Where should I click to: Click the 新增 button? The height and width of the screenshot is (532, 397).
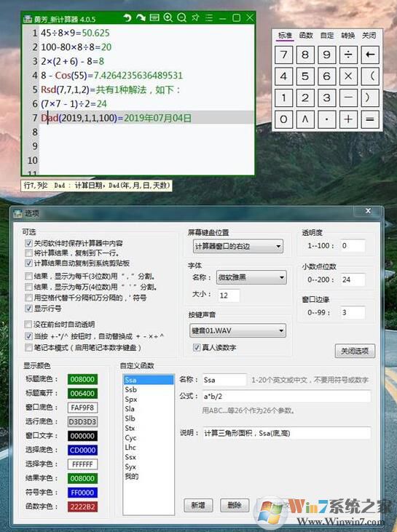198,505
